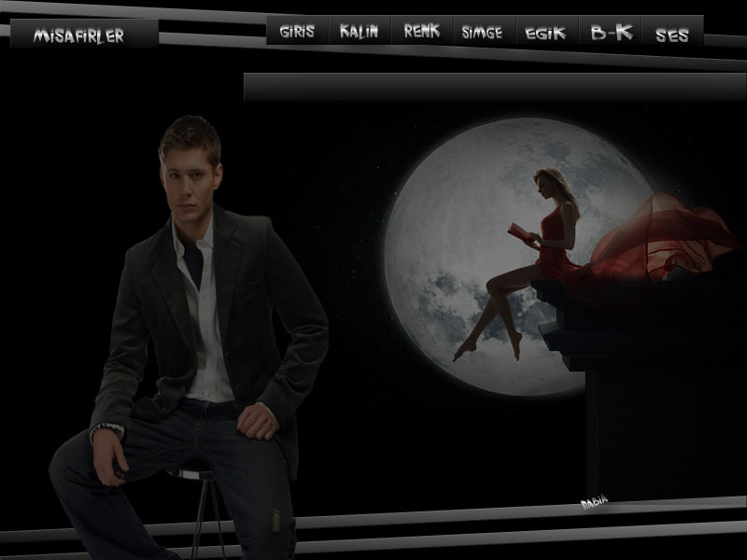Mute sound with the SES button

[672, 35]
